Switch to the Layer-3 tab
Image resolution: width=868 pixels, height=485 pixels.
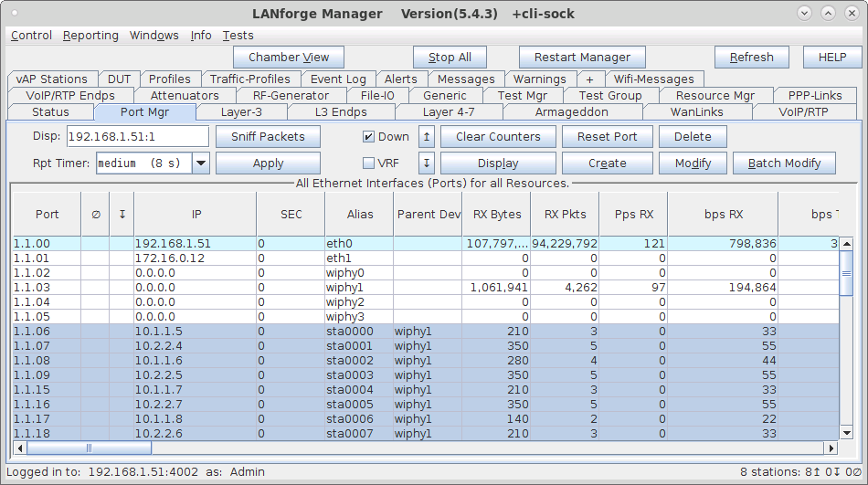241,111
